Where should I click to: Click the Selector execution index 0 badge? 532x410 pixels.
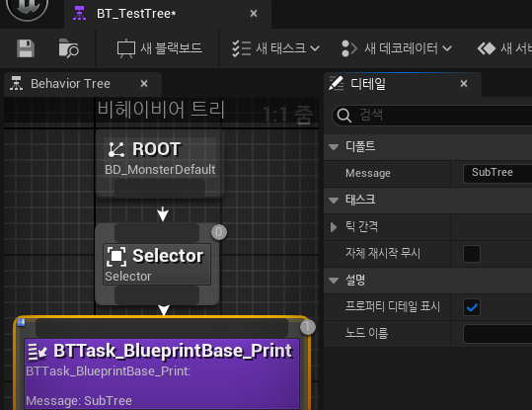[x=219, y=232]
